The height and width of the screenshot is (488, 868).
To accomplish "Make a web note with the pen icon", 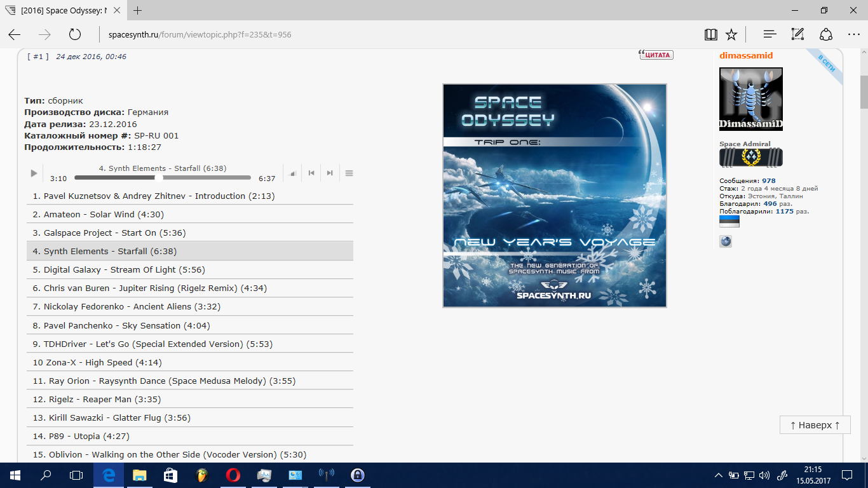I will 797,34.
